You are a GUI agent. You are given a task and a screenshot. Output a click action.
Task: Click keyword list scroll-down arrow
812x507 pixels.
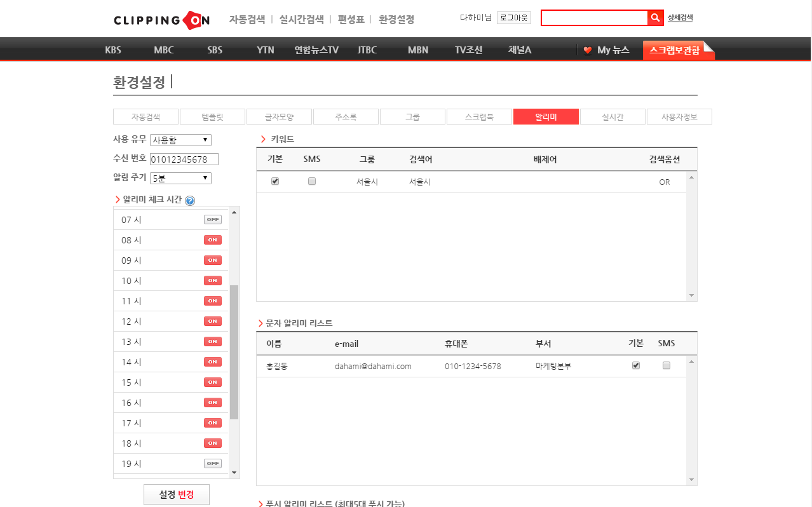pos(691,295)
